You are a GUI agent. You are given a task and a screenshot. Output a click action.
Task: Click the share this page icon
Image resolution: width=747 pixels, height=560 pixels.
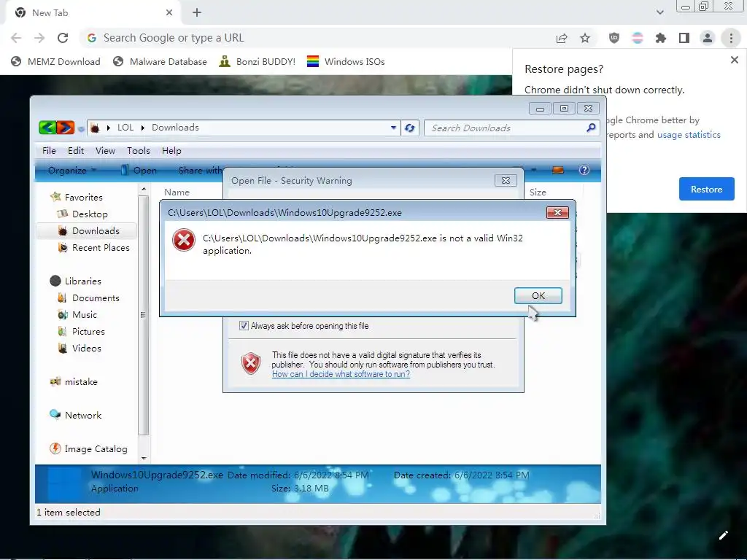pyautogui.click(x=562, y=38)
